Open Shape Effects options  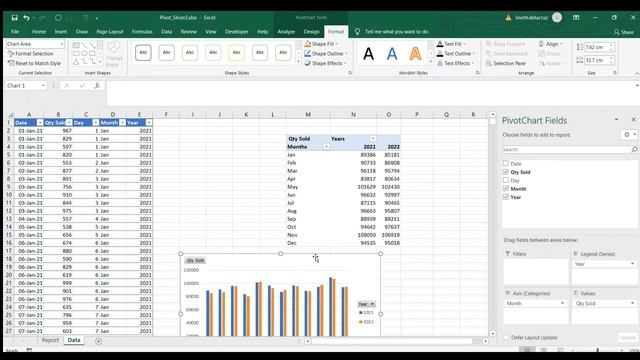[x=325, y=63]
